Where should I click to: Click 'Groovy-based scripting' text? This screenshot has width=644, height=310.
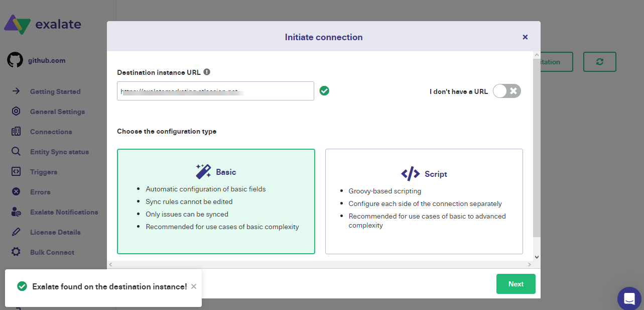pos(385,191)
